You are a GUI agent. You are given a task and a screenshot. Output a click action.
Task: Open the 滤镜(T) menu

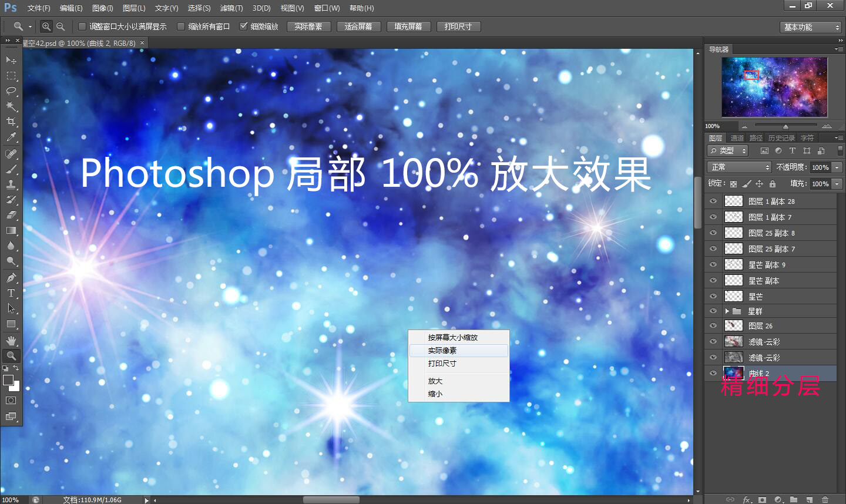(x=231, y=8)
